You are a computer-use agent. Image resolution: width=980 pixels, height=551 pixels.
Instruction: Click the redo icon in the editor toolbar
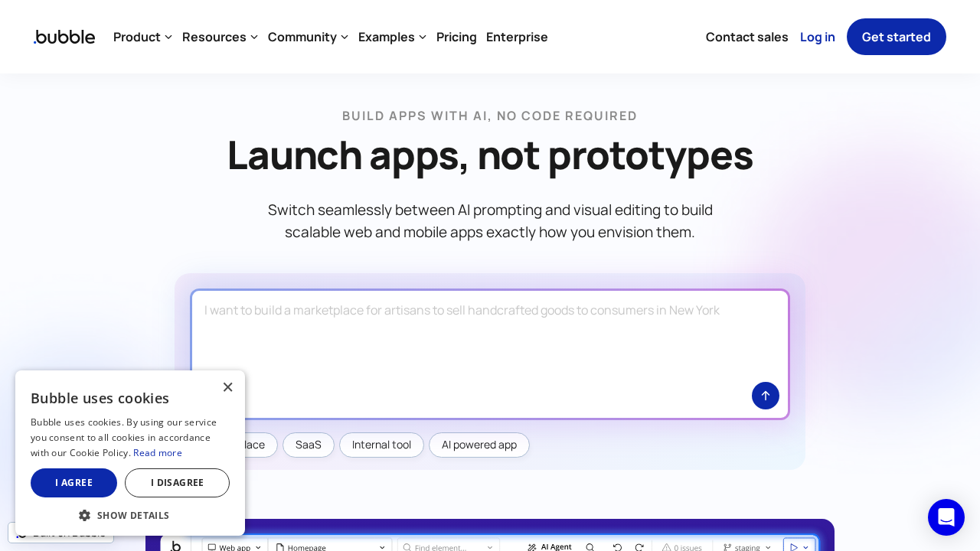[x=640, y=547]
